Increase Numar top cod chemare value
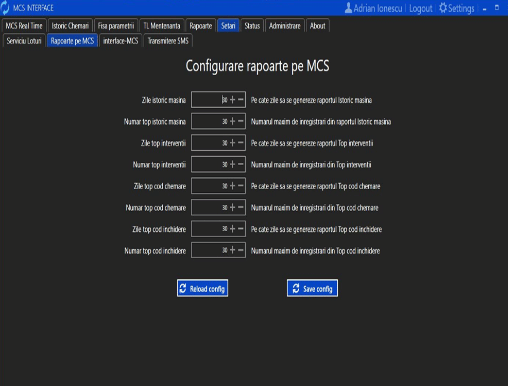The image size is (508, 386). click(233, 207)
